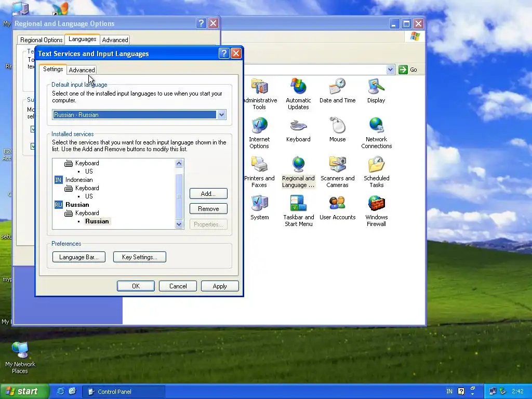Select Russian keyboard layout item
The width and height of the screenshot is (532, 399).
[97, 221]
